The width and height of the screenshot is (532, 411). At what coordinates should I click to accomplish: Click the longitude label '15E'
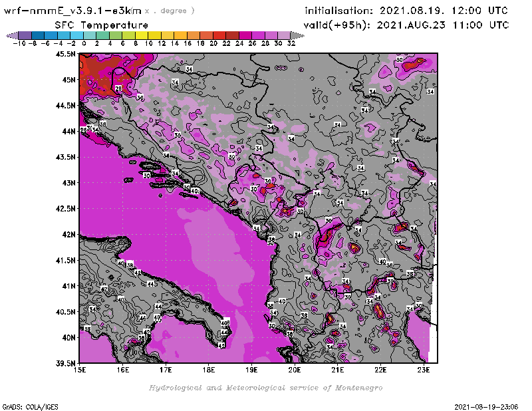tap(80, 370)
